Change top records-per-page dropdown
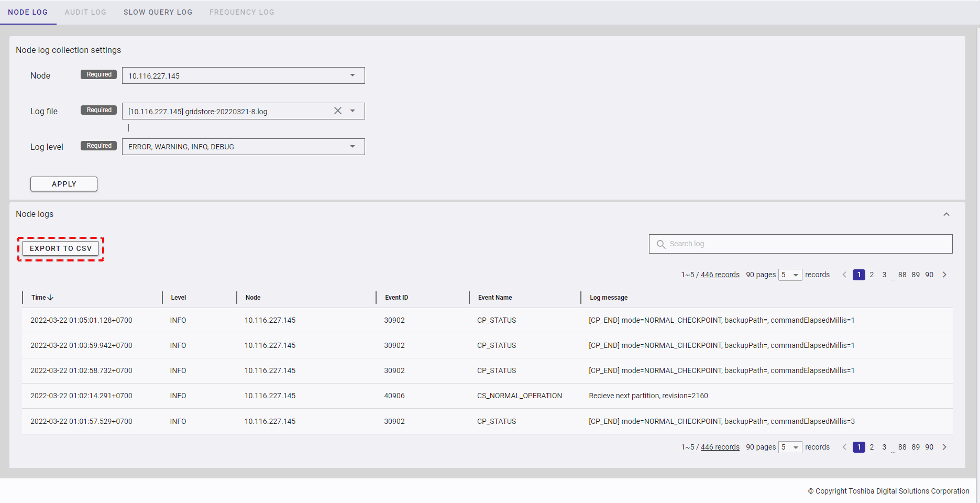The image size is (980, 503). click(x=790, y=275)
